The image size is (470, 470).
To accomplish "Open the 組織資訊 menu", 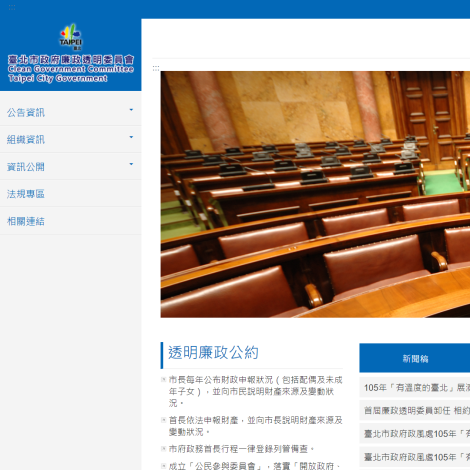I will coord(26,139).
